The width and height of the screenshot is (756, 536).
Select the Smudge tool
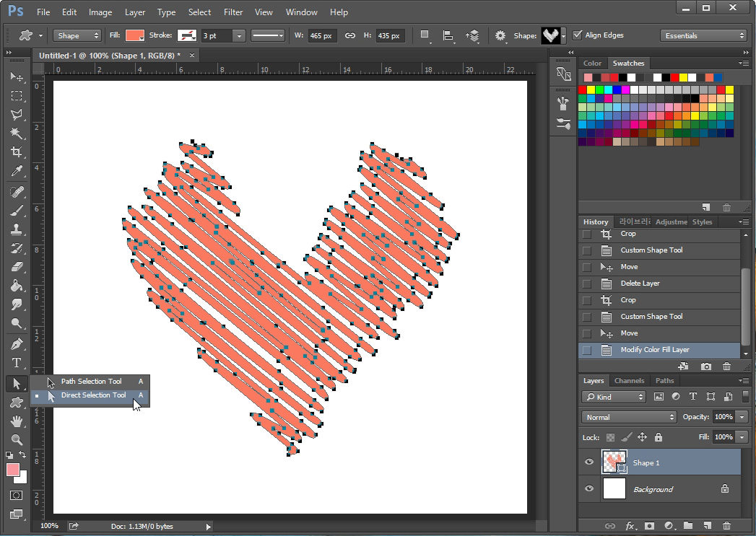coord(17,304)
